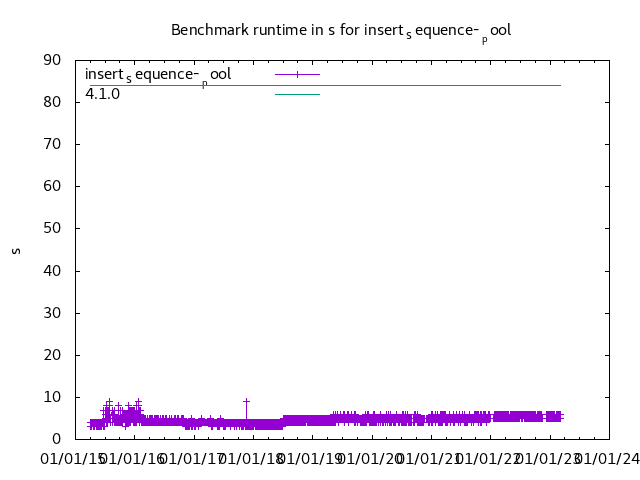
Task: Click the 01/01/15 x-axis date label
Action: point(70,459)
